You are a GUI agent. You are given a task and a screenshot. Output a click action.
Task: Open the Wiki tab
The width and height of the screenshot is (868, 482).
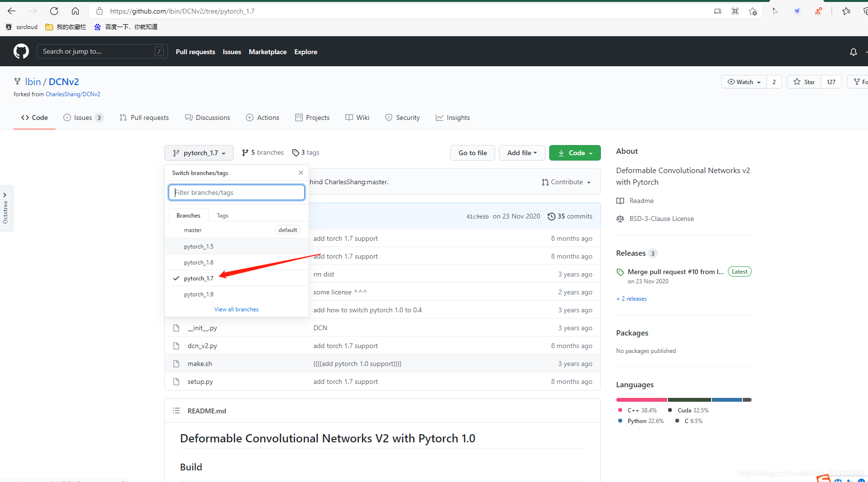click(357, 117)
